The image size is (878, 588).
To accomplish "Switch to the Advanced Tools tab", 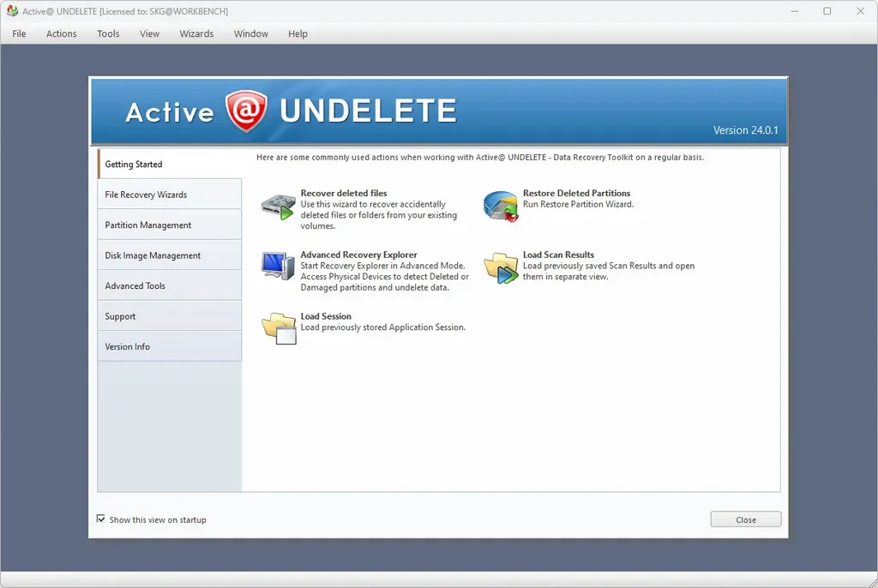I will tap(170, 285).
